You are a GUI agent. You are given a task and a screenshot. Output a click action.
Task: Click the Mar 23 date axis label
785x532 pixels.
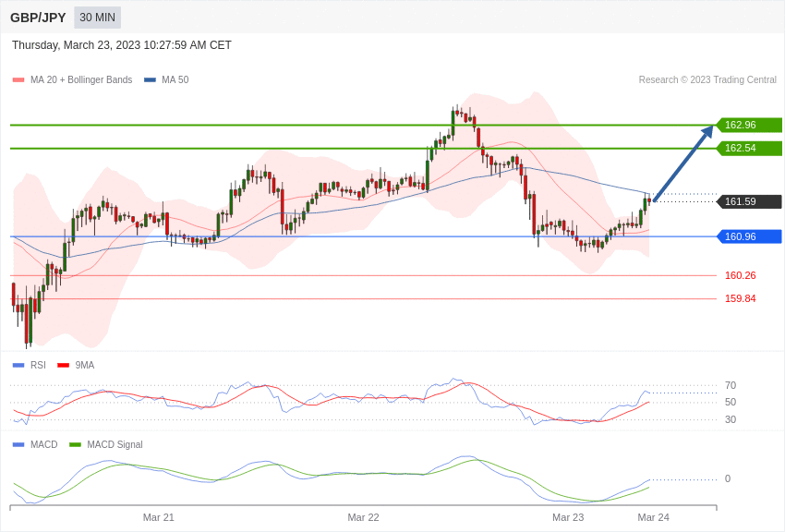[568, 517]
